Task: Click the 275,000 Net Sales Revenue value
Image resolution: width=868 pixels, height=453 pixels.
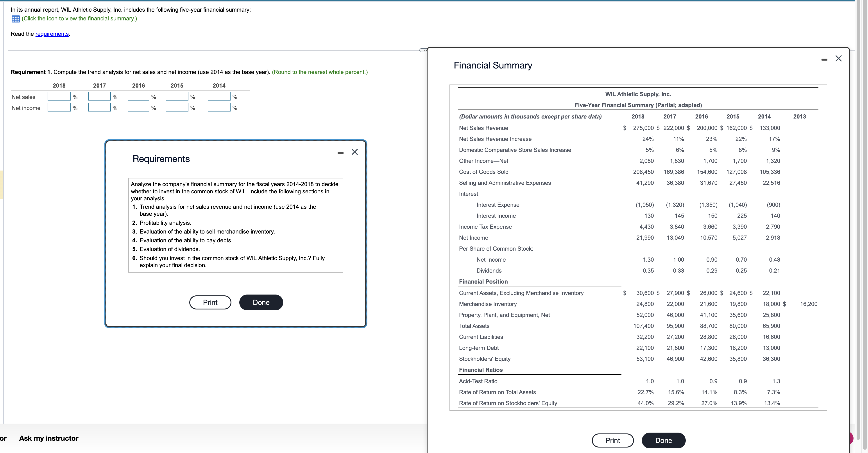Action: tap(643, 128)
